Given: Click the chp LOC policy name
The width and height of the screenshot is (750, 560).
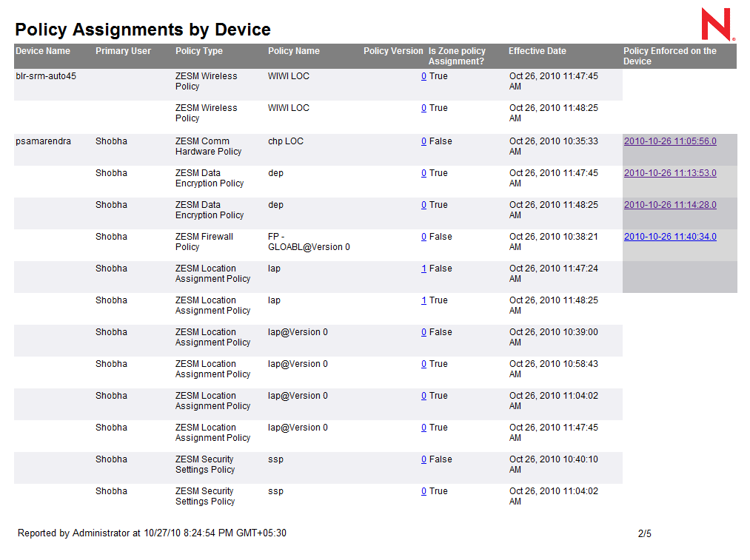Looking at the screenshot, I should [286, 141].
